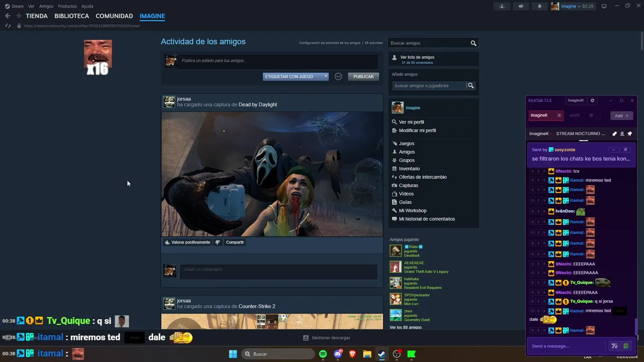
Task: Close the faded second chatroom tab in KickTalk
Action: click(591, 115)
